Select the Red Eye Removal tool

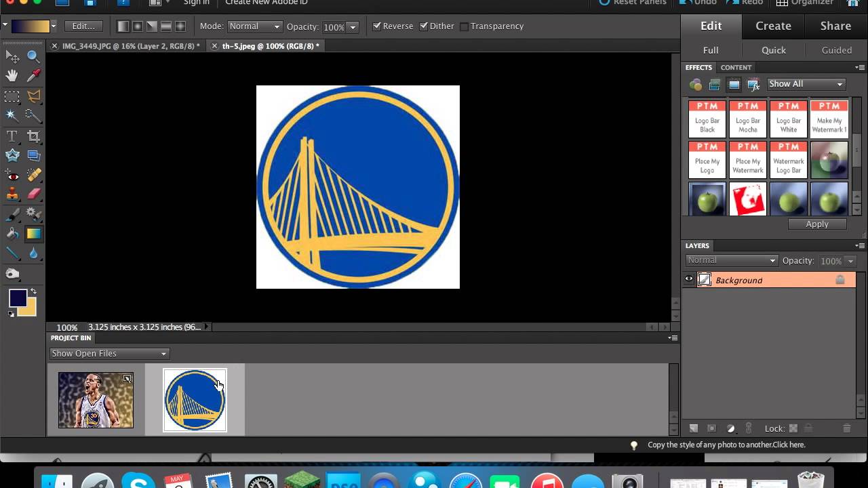pyautogui.click(x=12, y=176)
